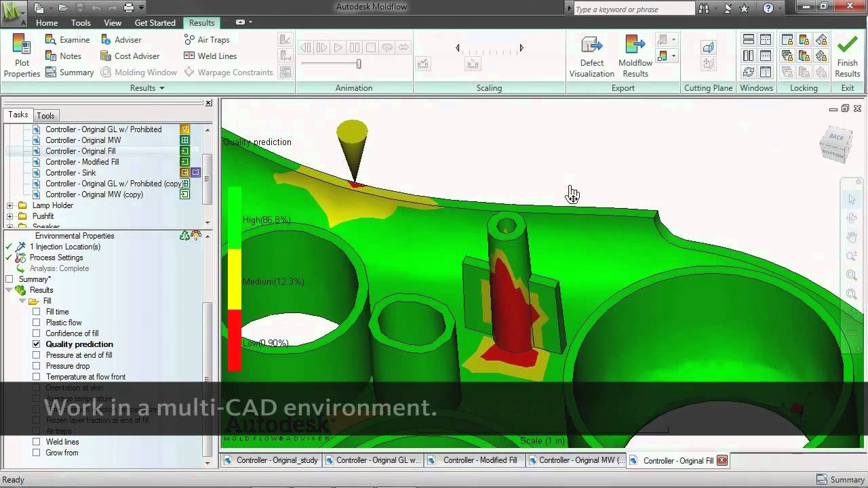Click the refresh windows icon
868x488 pixels.
click(x=749, y=73)
